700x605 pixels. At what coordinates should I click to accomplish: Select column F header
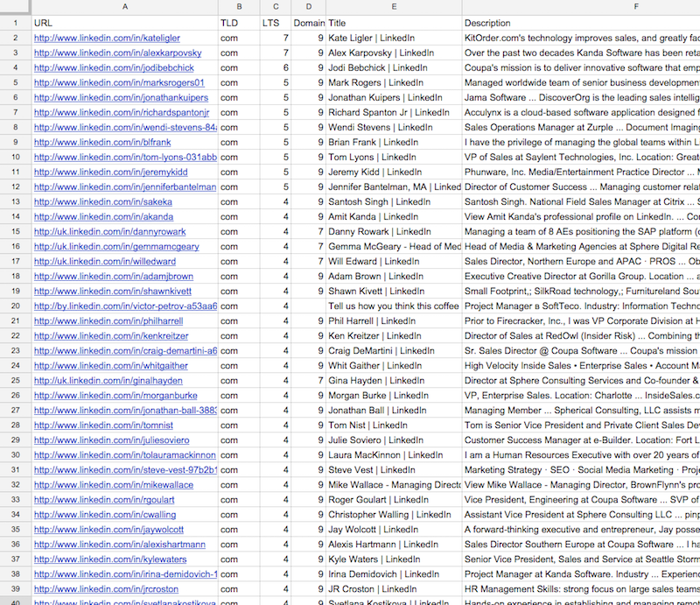(581, 7)
